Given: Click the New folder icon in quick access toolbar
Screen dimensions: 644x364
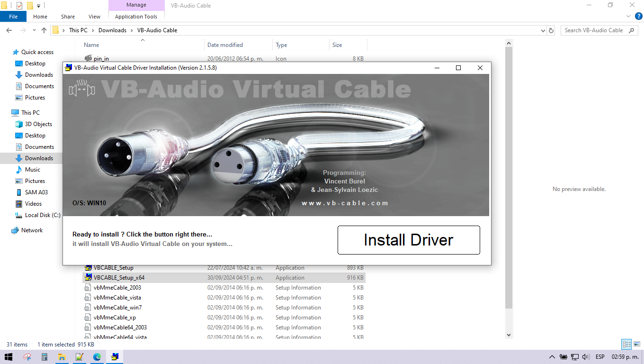Looking at the screenshot, I should point(30,6).
